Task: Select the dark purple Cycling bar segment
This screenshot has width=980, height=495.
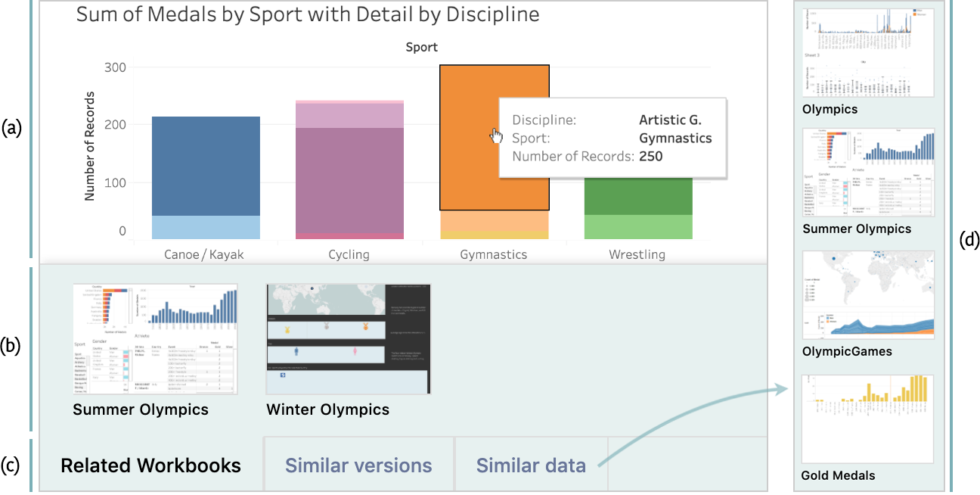Action: pos(350,180)
